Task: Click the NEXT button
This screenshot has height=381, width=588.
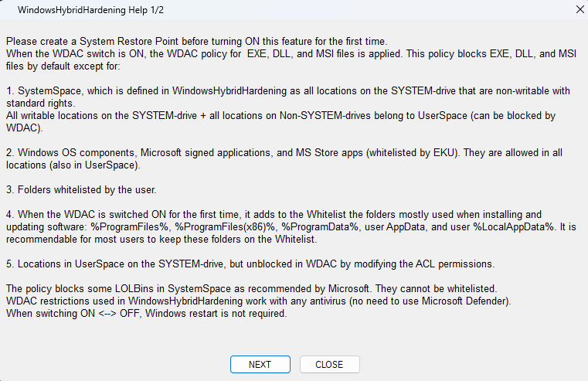Action: point(260,364)
